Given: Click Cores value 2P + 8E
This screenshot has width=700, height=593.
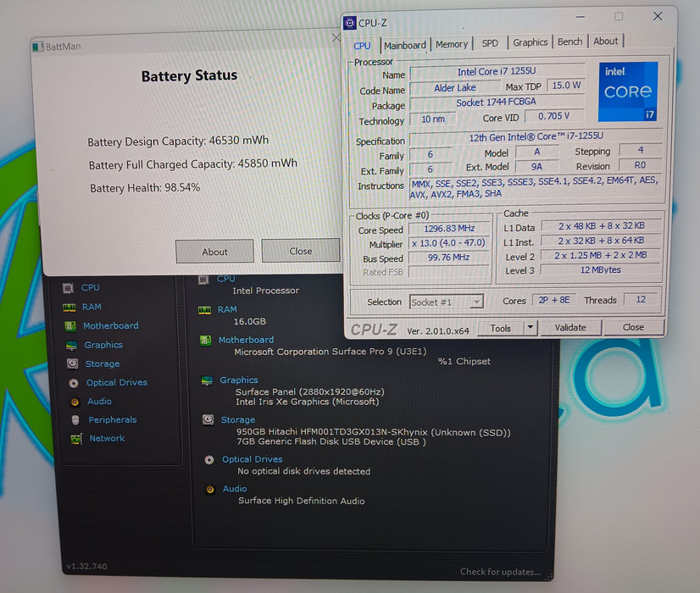Looking at the screenshot, I should pyautogui.click(x=553, y=300).
